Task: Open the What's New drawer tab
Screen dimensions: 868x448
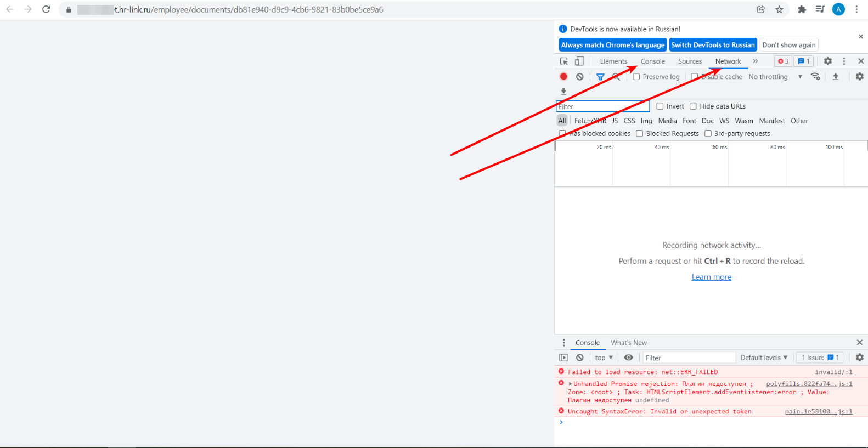Action: (629, 343)
